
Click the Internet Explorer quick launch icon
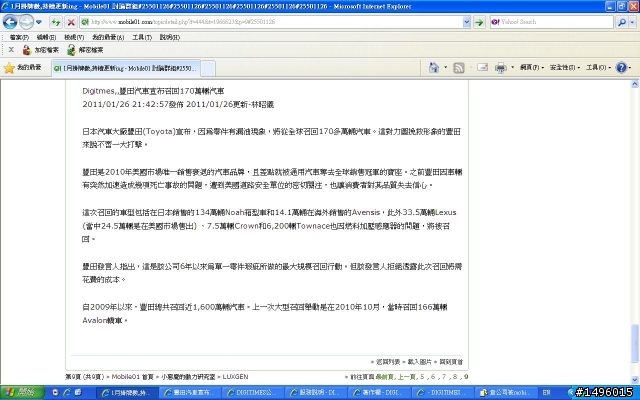point(67,393)
